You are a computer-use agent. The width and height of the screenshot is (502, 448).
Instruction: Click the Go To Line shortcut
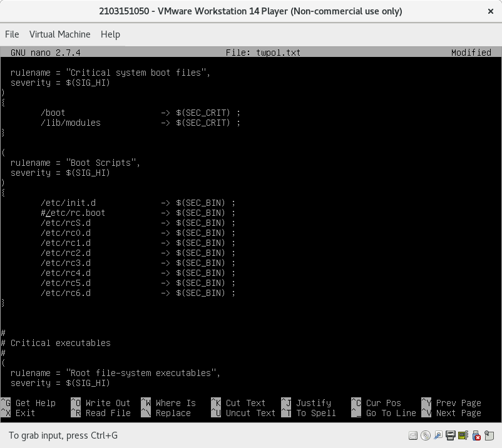(x=391, y=413)
